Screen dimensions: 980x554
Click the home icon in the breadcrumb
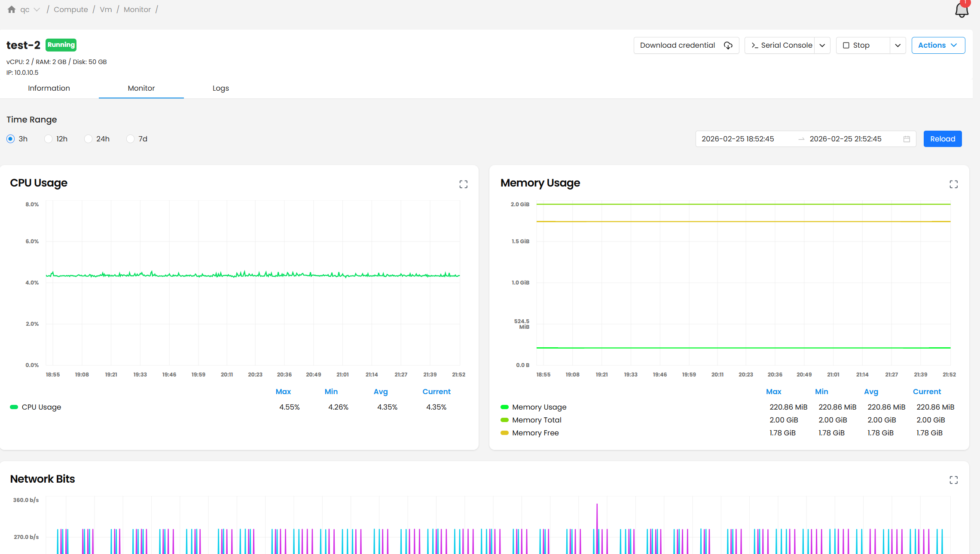[x=12, y=9]
